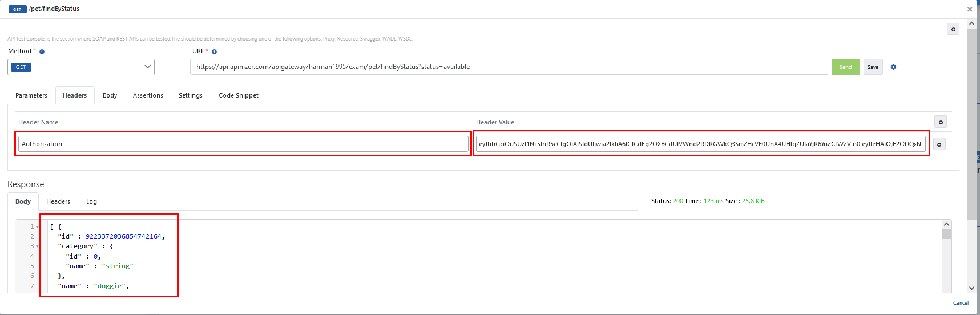
Task: Switch to the Parameters tab
Action: [x=31, y=95]
